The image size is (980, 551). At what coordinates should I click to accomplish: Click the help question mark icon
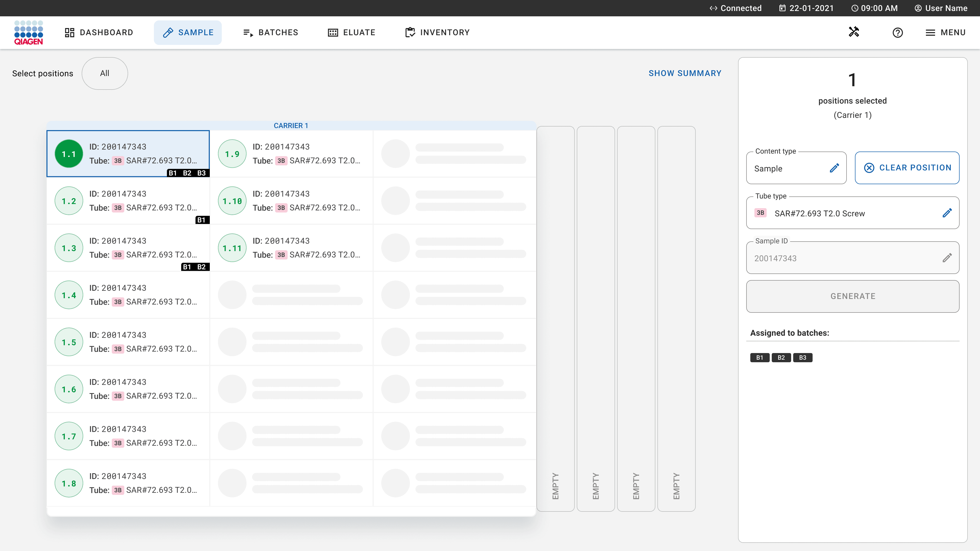[x=898, y=33]
